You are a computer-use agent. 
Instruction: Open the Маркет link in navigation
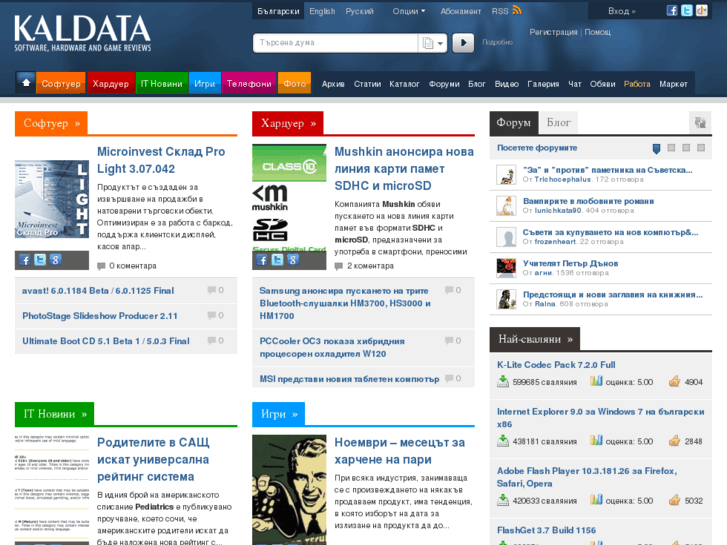tap(673, 84)
